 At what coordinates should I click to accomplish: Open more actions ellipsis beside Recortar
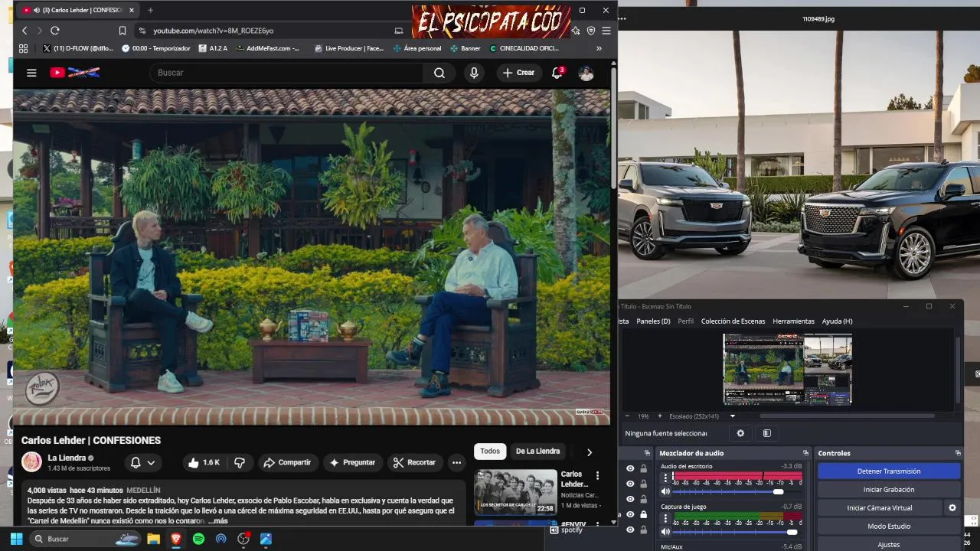point(456,462)
